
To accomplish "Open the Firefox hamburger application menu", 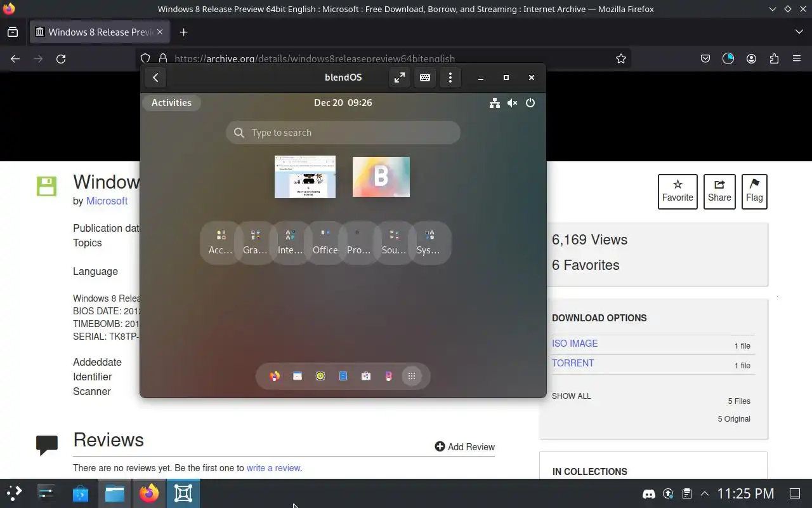I will (x=797, y=58).
